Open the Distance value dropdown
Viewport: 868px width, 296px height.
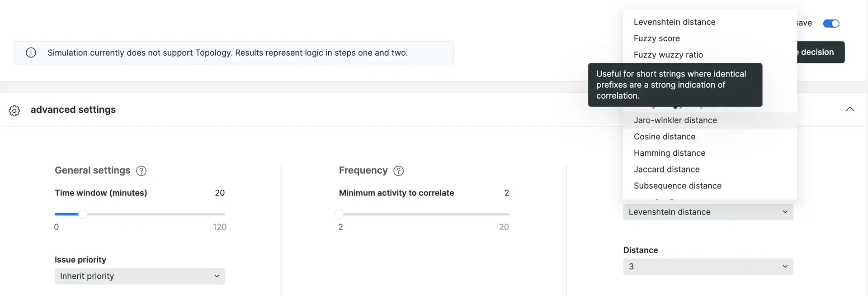pos(708,267)
